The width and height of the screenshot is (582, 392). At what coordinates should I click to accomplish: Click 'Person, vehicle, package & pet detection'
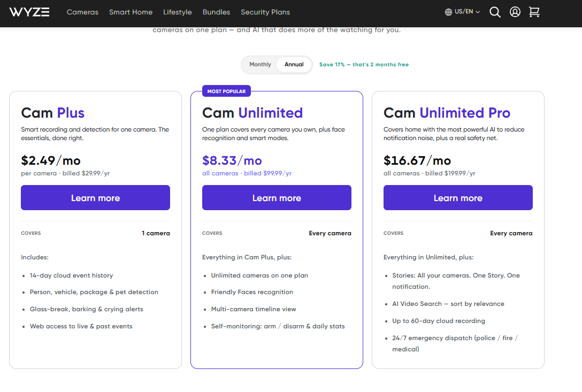[x=94, y=292]
